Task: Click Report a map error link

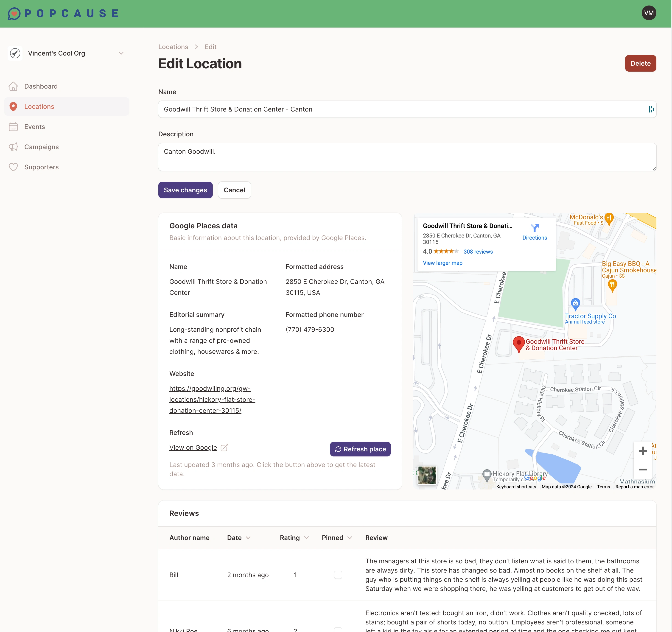Action: tap(634, 487)
